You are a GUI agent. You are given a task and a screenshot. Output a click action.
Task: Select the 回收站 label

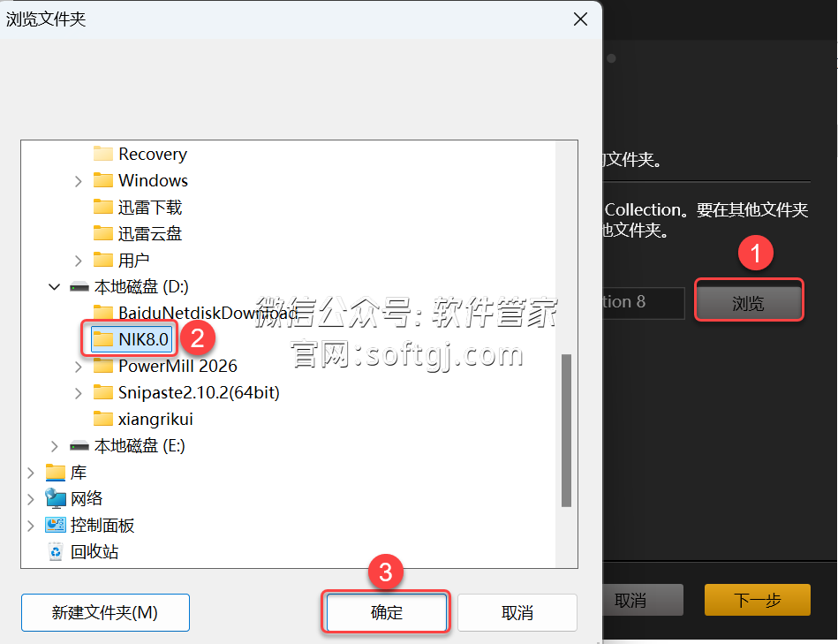click(94, 551)
